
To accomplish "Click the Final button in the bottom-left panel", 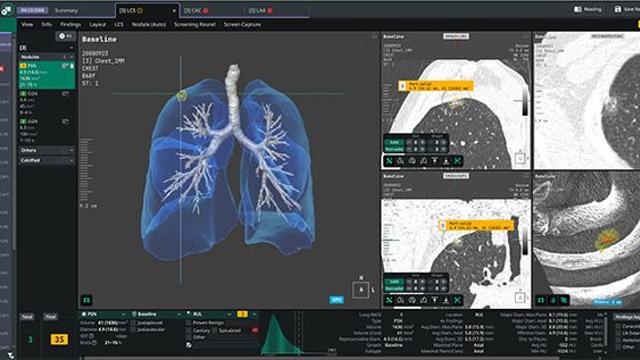I will pyautogui.click(x=51, y=317).
